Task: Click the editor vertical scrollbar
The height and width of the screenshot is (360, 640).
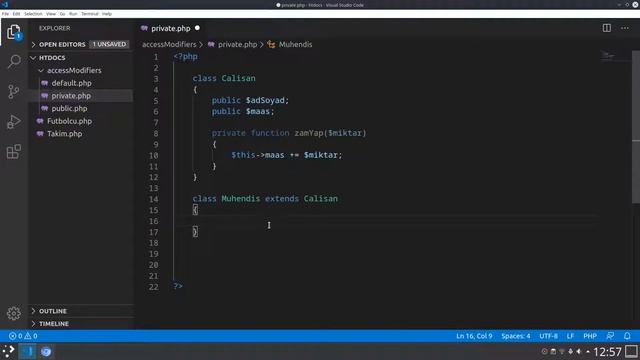Action: pos(636,127)
